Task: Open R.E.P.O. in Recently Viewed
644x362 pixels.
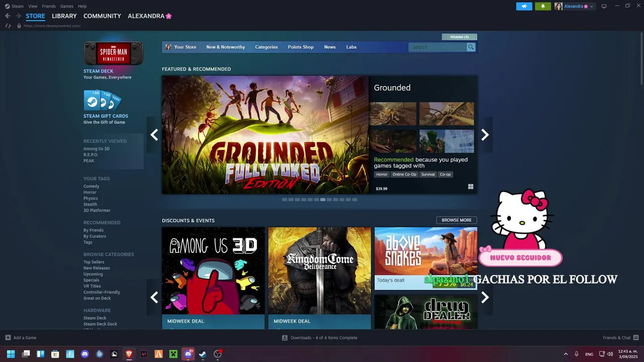Action: pos(91,155)
